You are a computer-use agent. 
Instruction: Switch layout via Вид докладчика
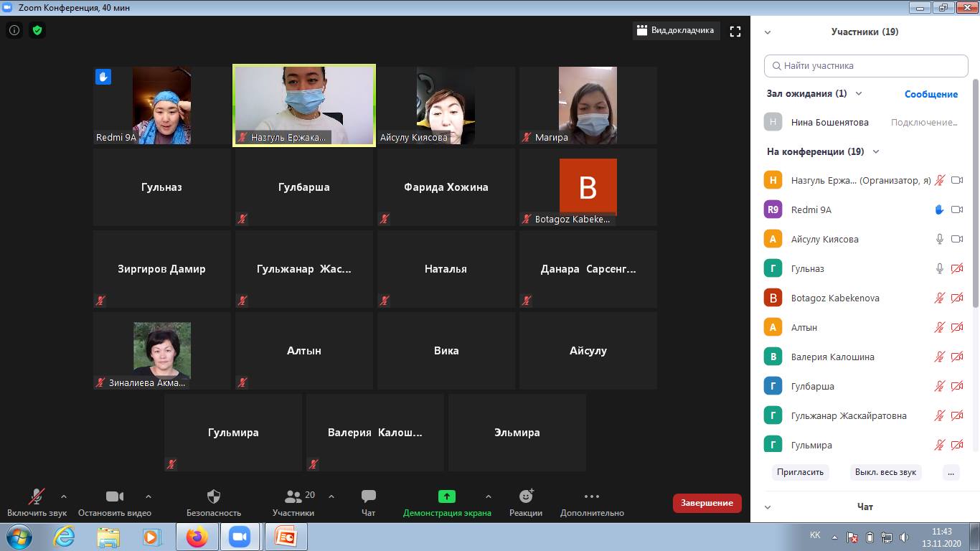pos(675,31)
